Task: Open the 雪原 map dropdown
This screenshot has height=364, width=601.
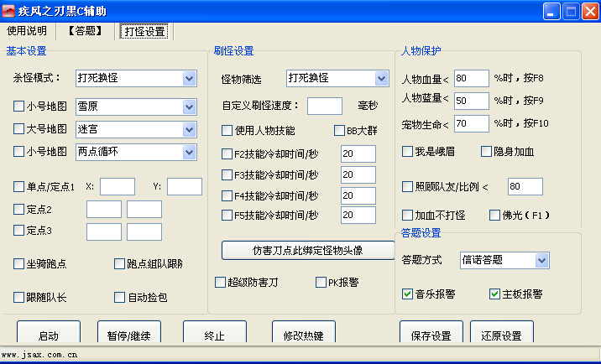Action: (x=189, y=107)
